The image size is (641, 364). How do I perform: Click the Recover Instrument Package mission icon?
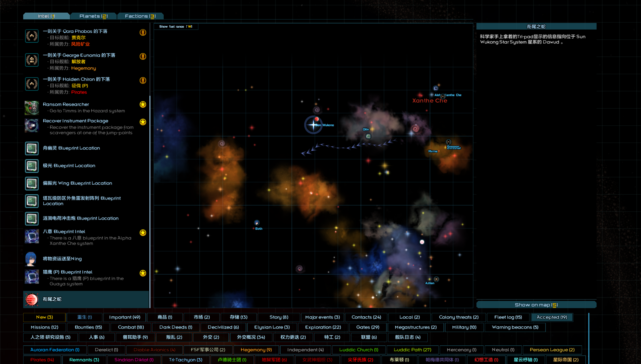32,126
